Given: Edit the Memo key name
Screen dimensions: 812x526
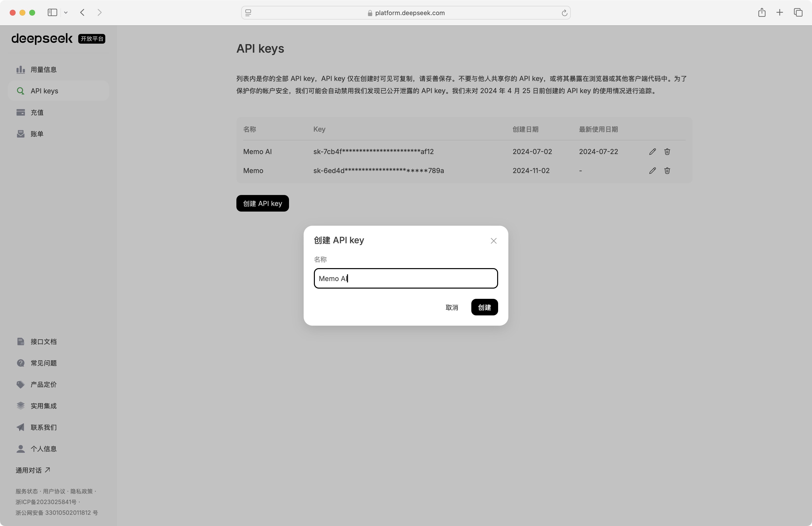Looking at the screenshot, I should (652, 171).
